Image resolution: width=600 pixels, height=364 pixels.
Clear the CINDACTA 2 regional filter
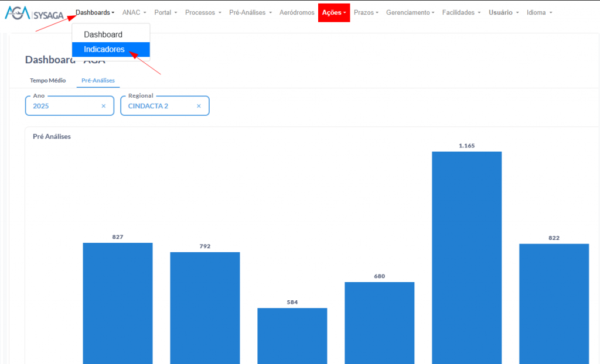click(x=199, y=106)
